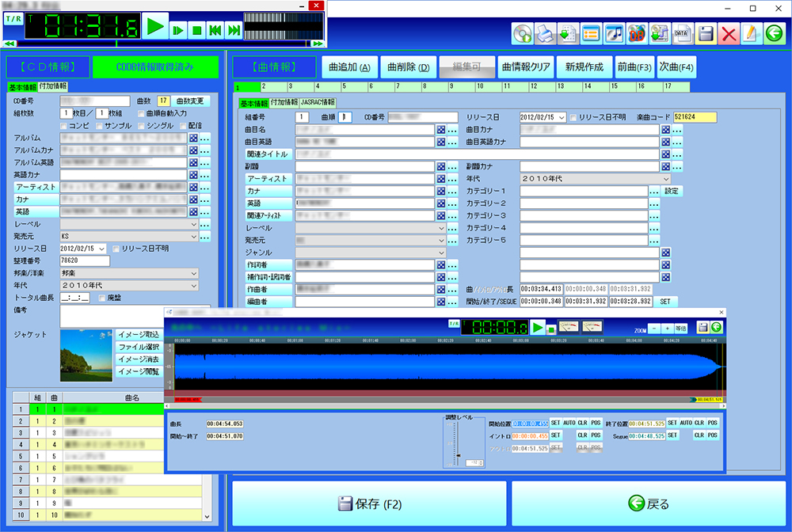Click the DATA icon in the toolbar
Image resolution: width=792 pixels, height=532 pixels.
coord(682,33)
